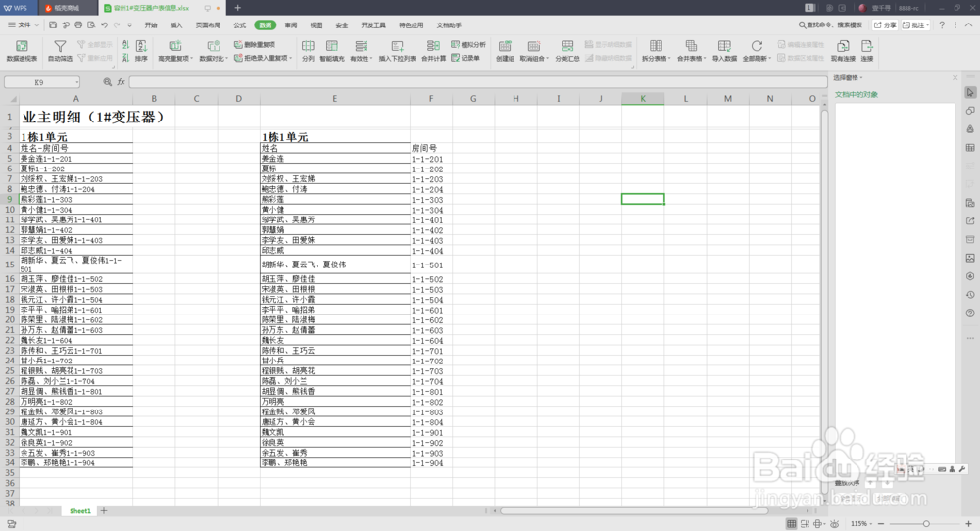The height and width of the screenshot is (531, 980).
Task: Click the zoom slider handle
Action: (x=926, y=523)
